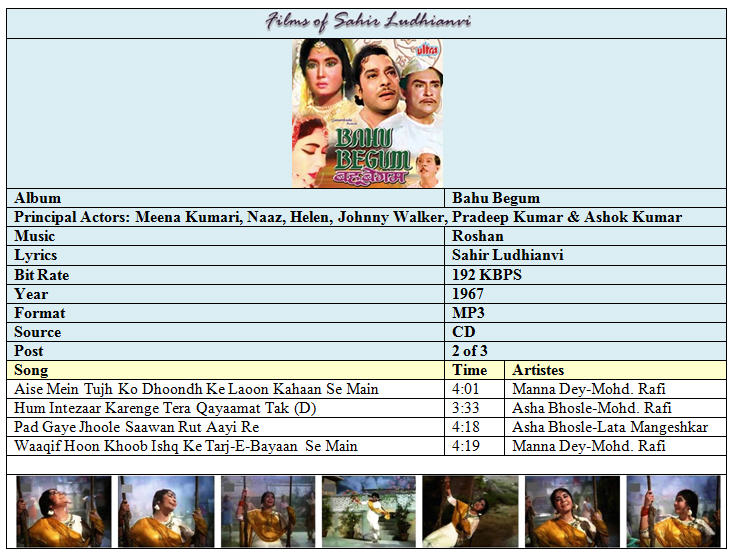
Task: Click the '4:01' time cell
Action: click(x=474, y=389)
